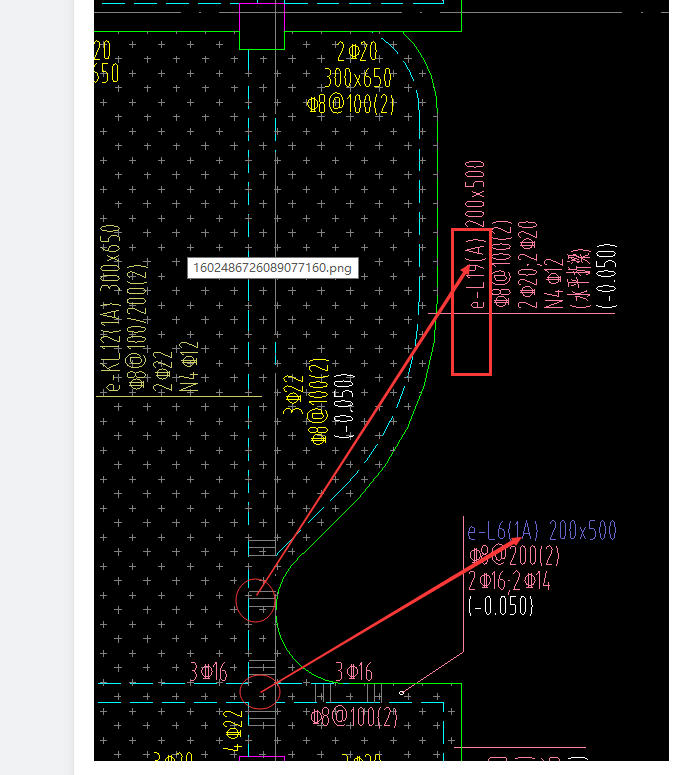Click the small white leader endpoint circle
The width and height of the screenshot is (696, 775).
(x=402, y=693)
